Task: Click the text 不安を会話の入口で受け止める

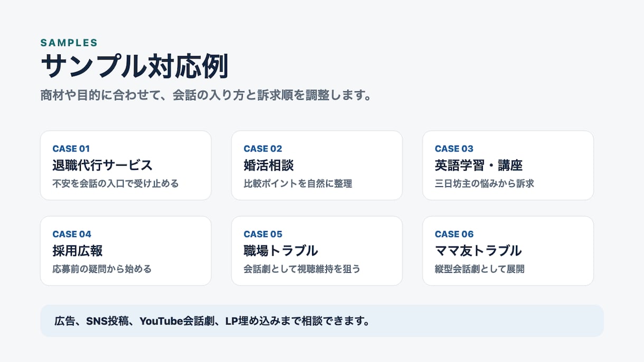Action: (116, 184)
